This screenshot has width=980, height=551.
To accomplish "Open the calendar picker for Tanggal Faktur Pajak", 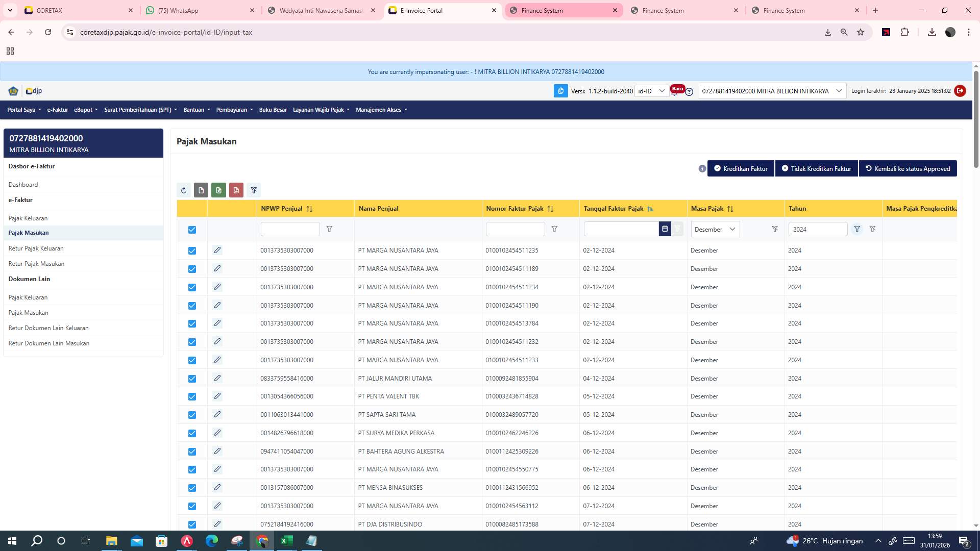I will [x=665, y=229].
